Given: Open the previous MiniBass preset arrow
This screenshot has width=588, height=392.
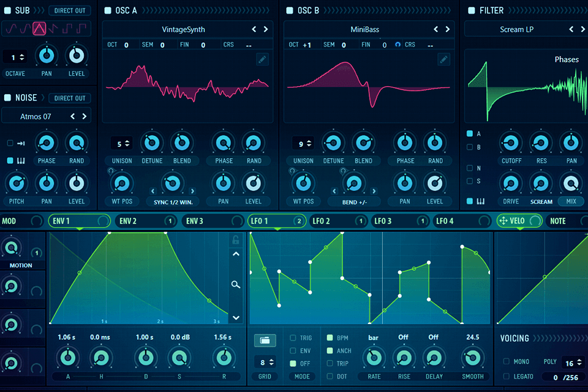Looking at the screenshot, I should pos(435,29).
